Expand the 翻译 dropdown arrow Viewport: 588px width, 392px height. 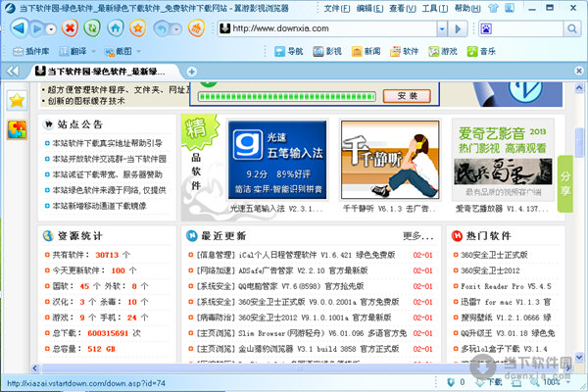[x=93, y=51]
